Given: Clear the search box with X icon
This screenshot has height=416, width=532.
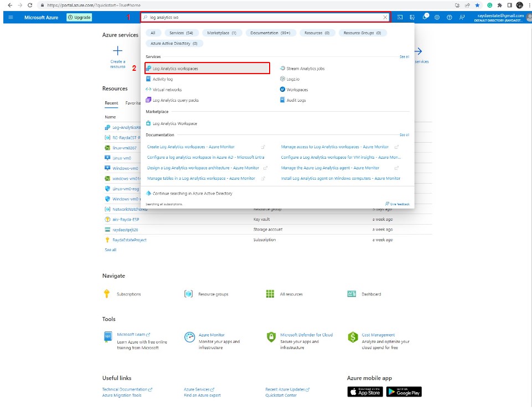Looking at the screenshot, I should click(x=385, y=17).
